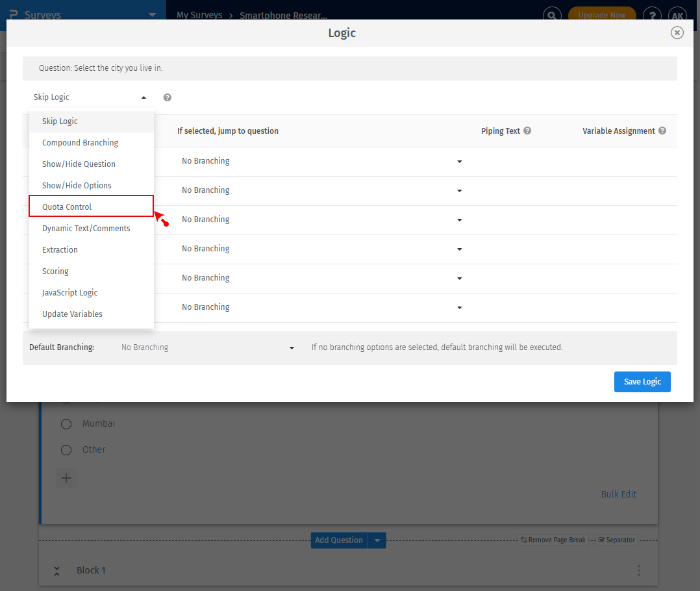Toggle Separator checkbox button
Viewport: 700px width, 591px height.
616,540
